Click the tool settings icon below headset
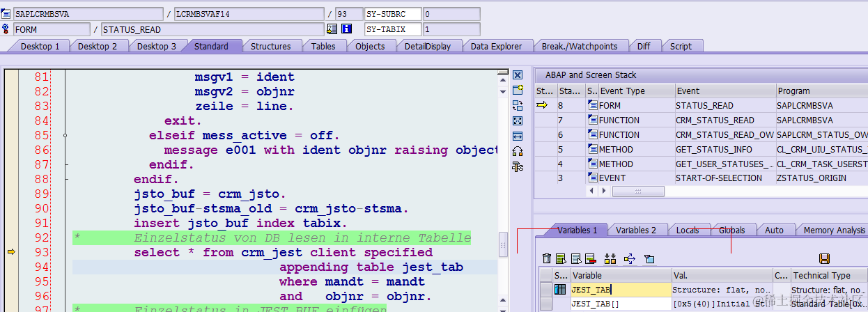Image resolution: width=868 pixels, height=312 pixels. (518, 166)
